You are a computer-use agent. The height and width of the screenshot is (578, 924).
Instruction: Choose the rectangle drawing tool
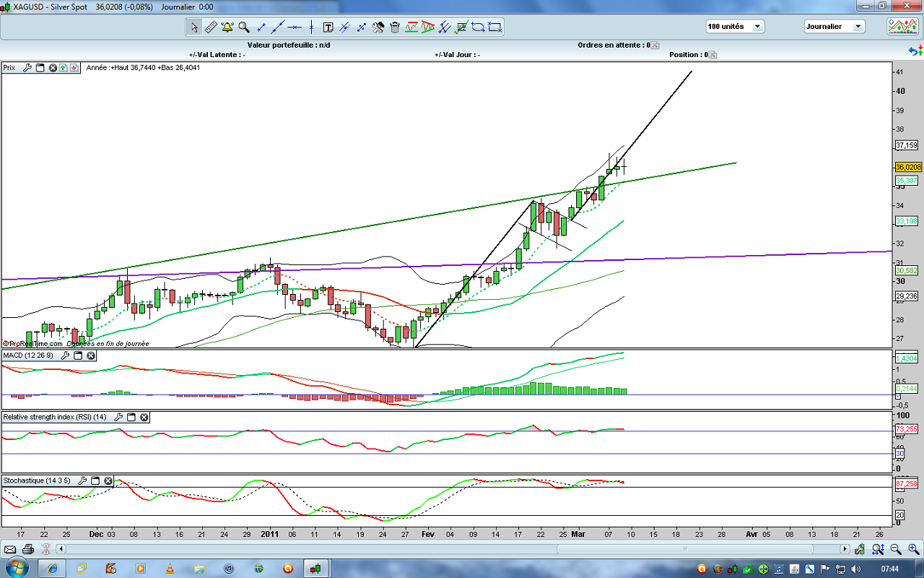495,27
